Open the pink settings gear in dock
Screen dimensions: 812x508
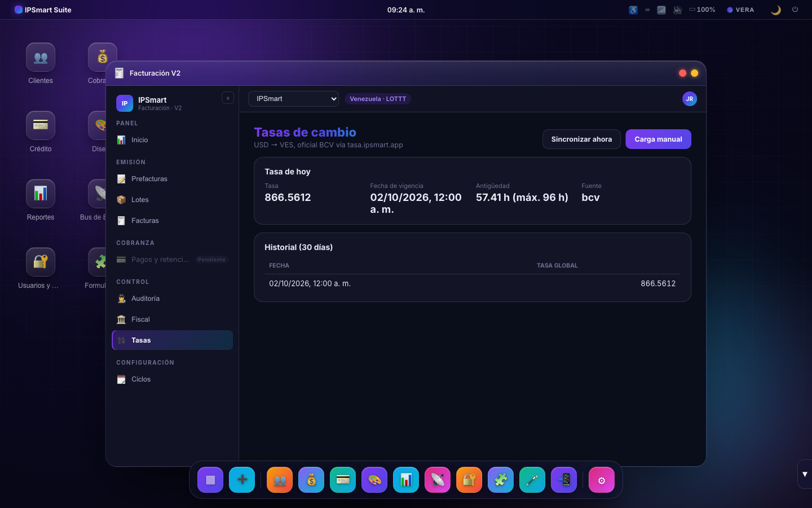click(602, 480)
